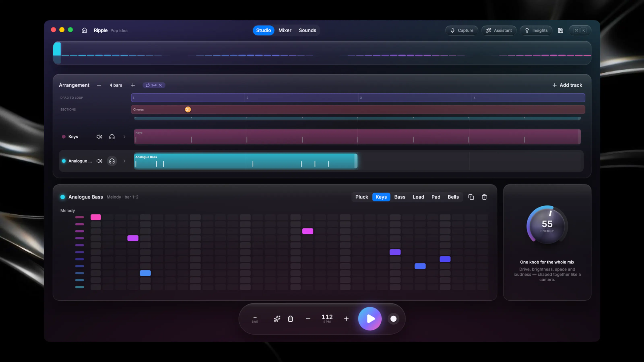Switch to the Sounds tab

(x=308, y=30)
